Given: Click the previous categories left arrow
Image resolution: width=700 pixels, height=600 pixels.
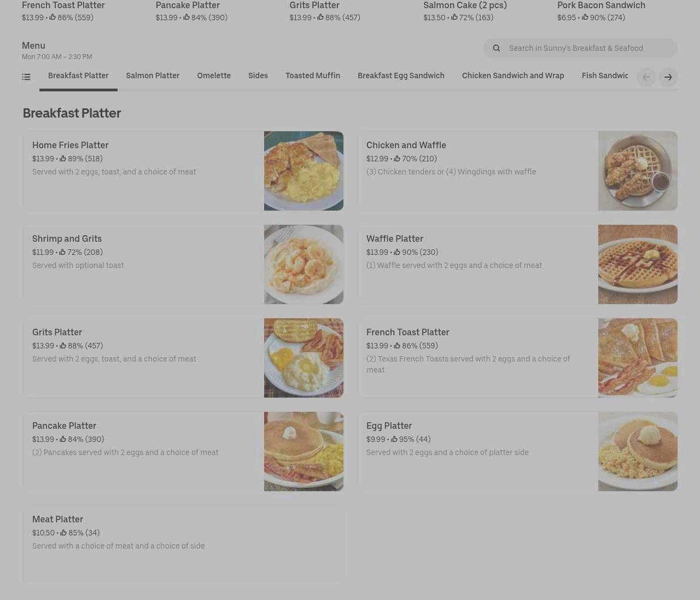Looking at the screenshot, I should click(646, 77).
